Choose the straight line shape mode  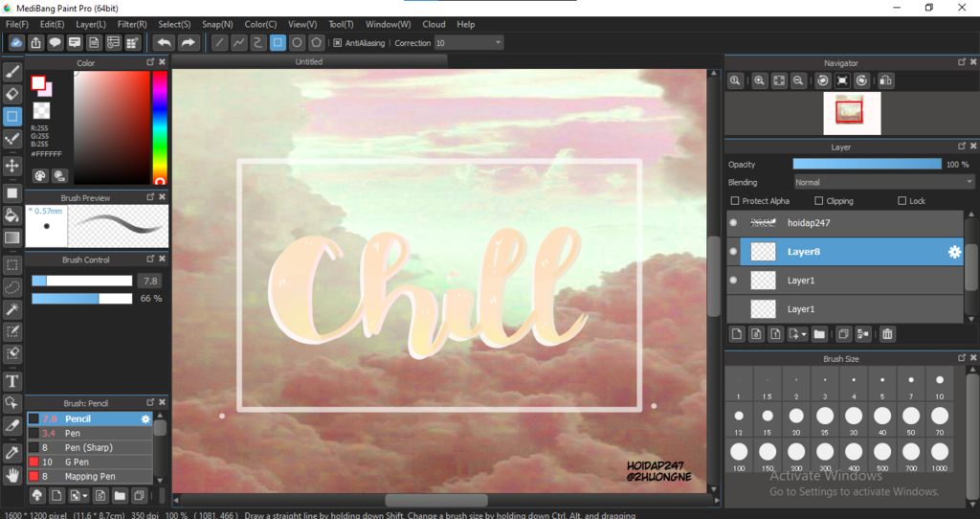tap(219, 42)
